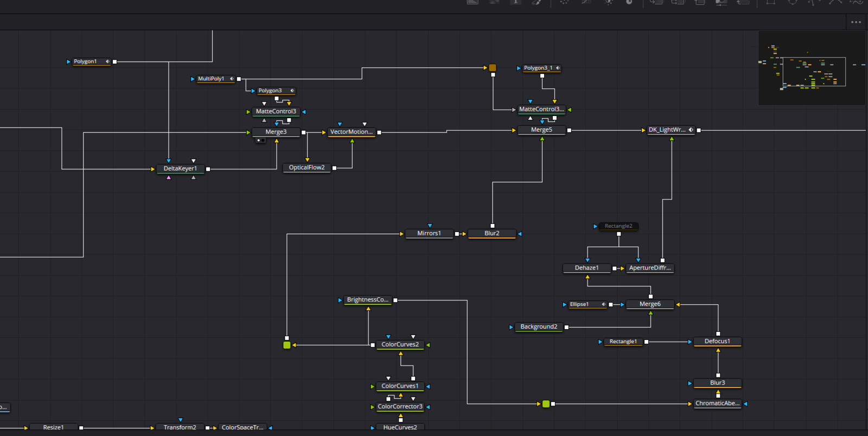
Task: Select the DK_LightWr node
Action: coord(671,130)
